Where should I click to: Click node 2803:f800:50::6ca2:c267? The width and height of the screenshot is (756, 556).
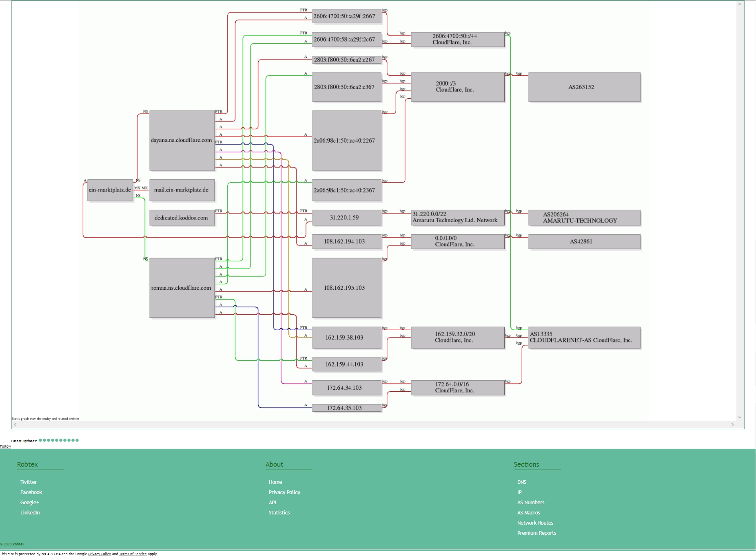pos(346,60)
